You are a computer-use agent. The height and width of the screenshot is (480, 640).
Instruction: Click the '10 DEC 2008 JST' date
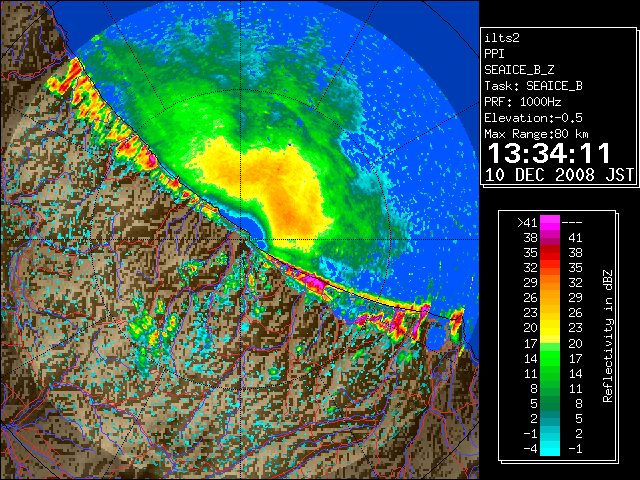[x=559, y=175]
